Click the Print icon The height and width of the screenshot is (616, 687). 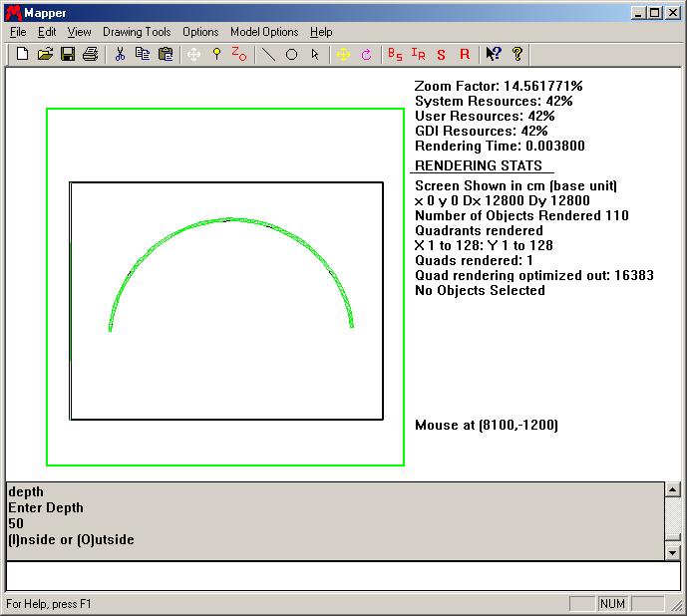pyautogui.click(x=91, y=54)
